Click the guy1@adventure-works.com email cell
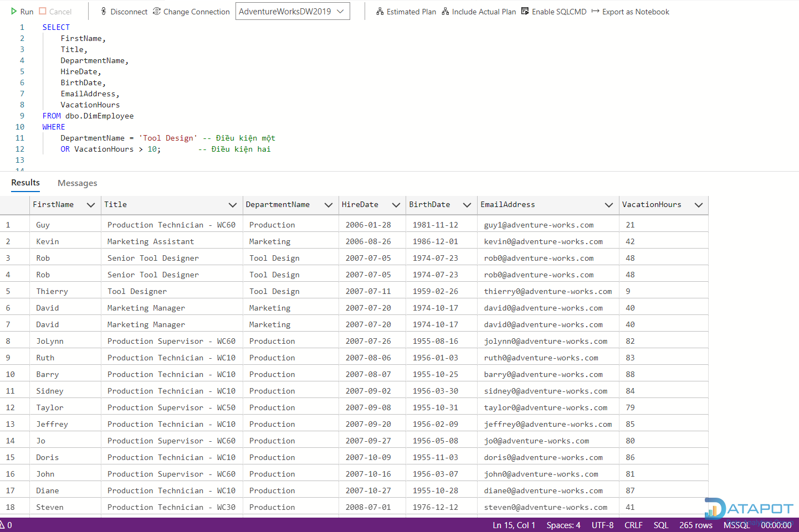 point(539,225)
